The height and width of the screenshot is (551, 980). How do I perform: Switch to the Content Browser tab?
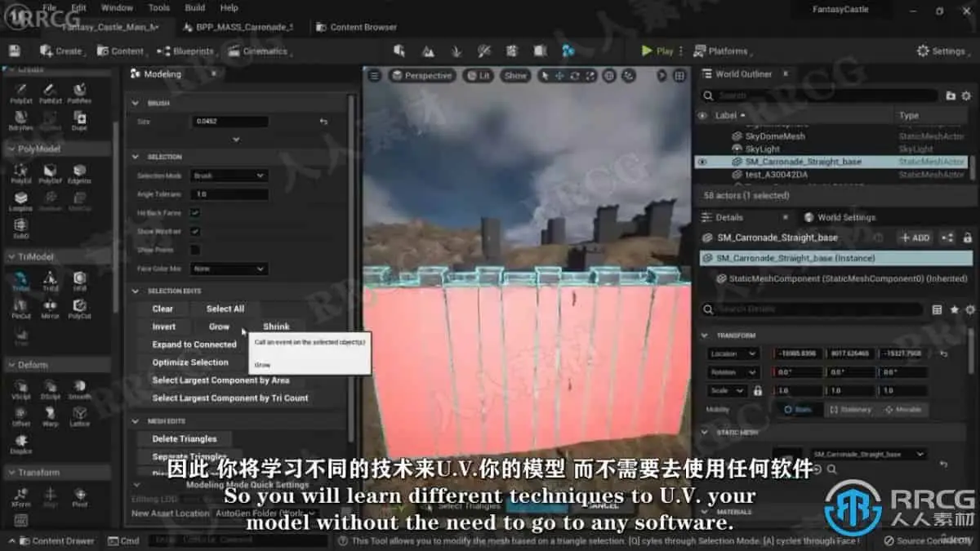point(357,27)
